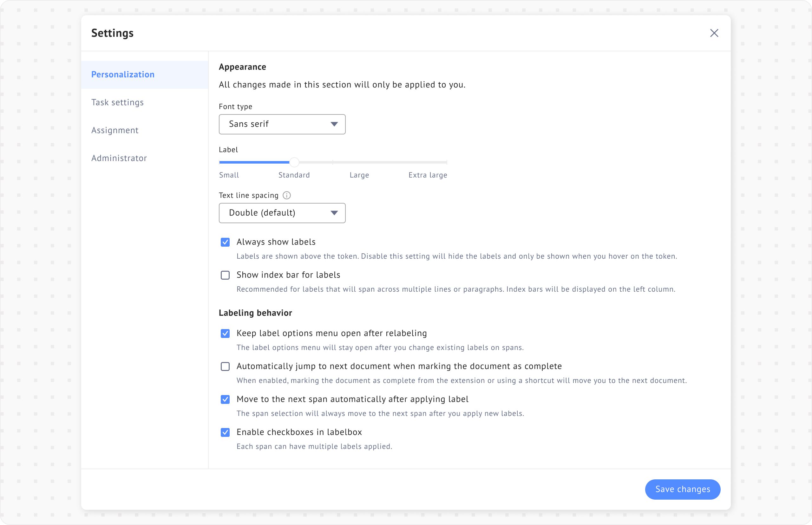Uncheck Keep label options menu open after relabeling
The height and width of the screenshot is (525, 812).
[x=225, y=334]
